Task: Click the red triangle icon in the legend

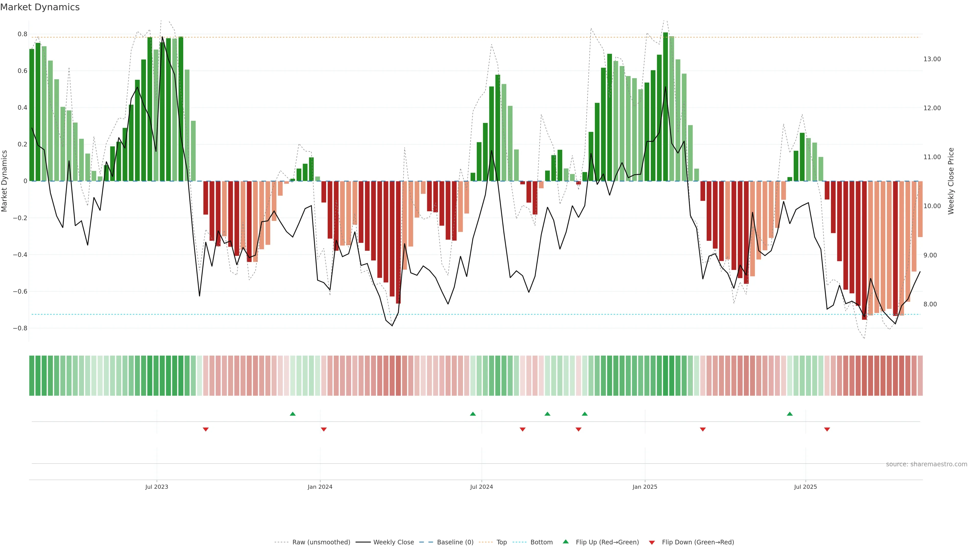Action: pos(652,543)
